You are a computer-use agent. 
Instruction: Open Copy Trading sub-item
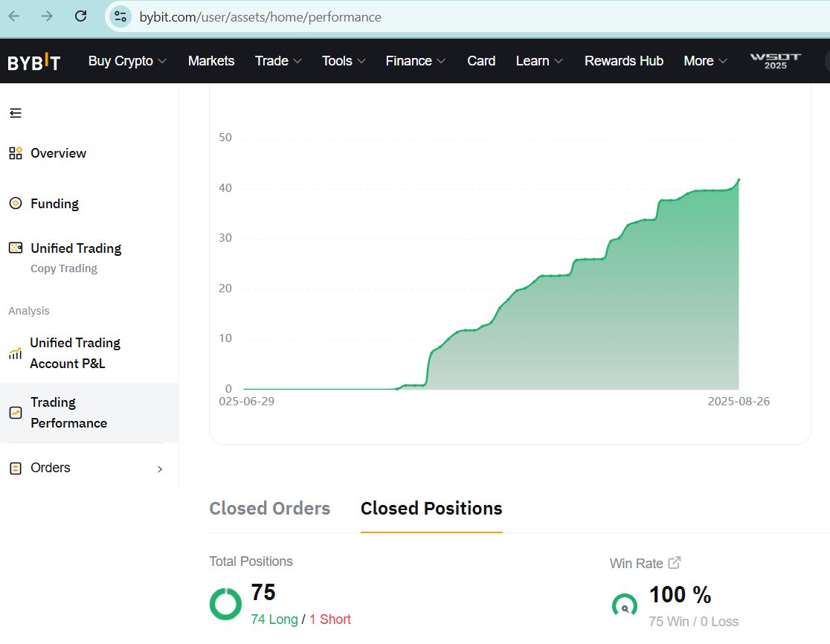pos(63,268)
